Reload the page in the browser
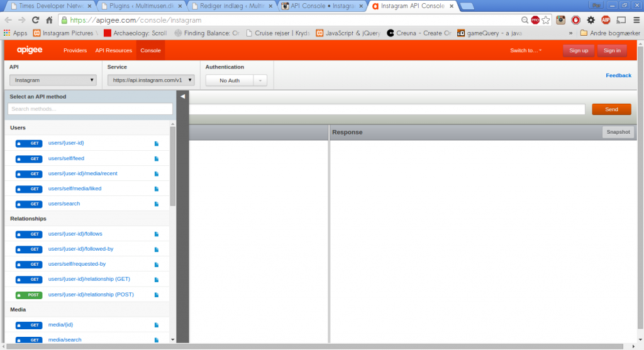Screen dimensions: 644x350 (x=35, y=20)
